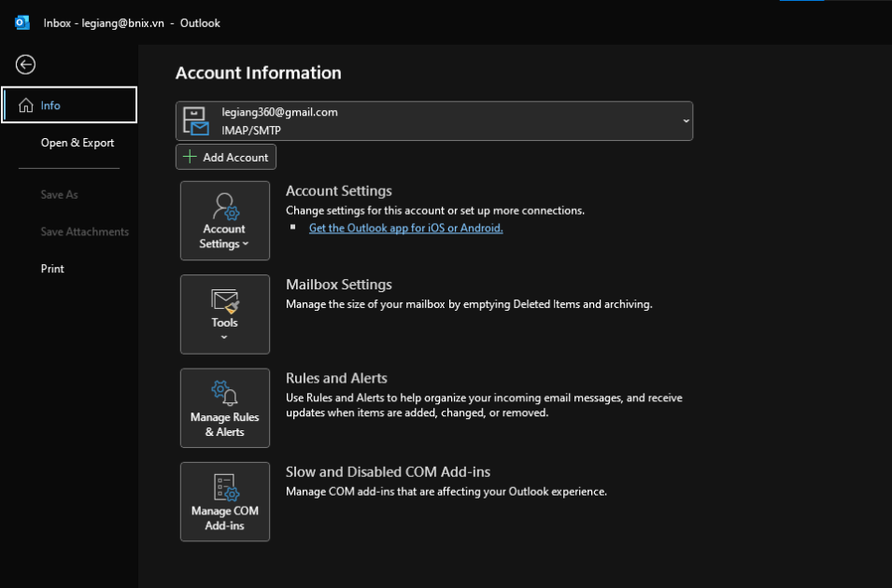
Task: Select Save Attachments in sidebar
Action: click(84, 231)
